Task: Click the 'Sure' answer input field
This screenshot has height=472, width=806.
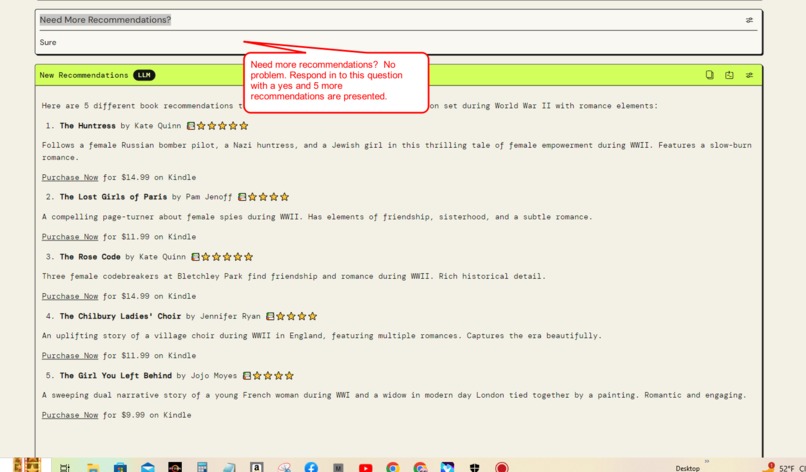Action: pyautogui.click(x=398, y=43)
